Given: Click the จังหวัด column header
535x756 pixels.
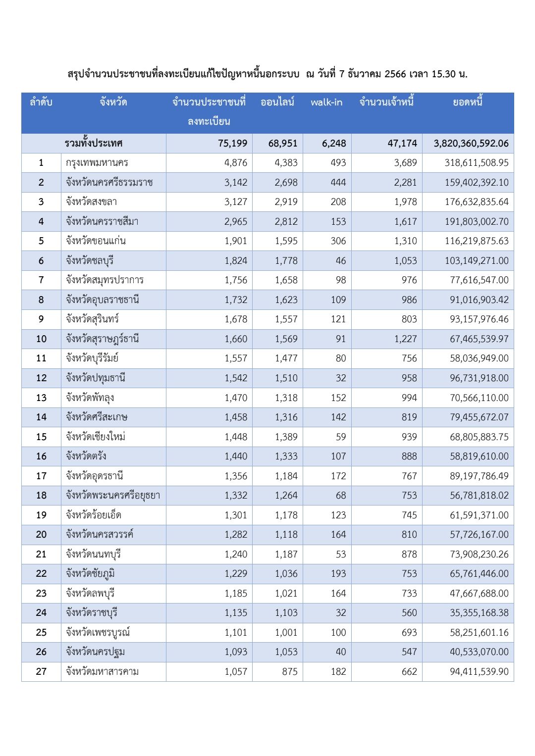Looking at the screenshot, I should [x=113, y=102].
